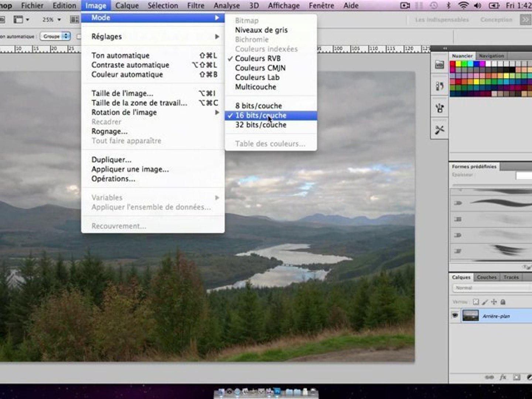Click the add layer style fx icon

[x=503, y=377]
